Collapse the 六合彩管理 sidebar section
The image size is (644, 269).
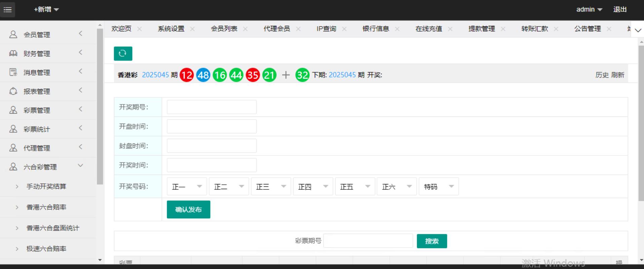(x=80, y=166)
